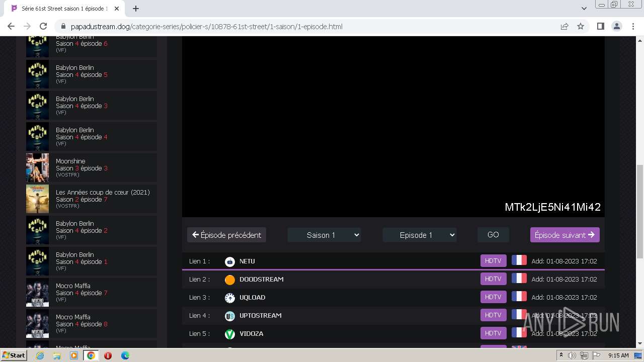
Task: Click the VIDOZA green icon
Action: (229, 334)
